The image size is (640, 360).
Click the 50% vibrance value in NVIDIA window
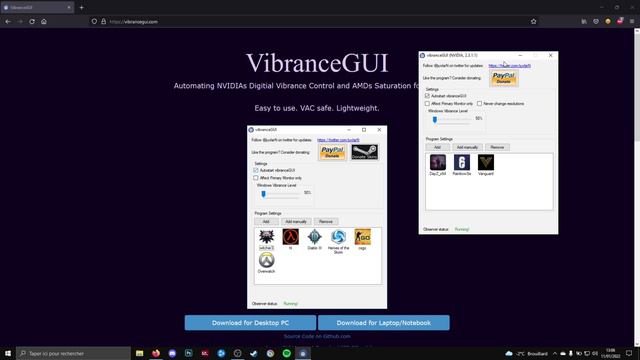pyautogui.click(x=479, y=118)
